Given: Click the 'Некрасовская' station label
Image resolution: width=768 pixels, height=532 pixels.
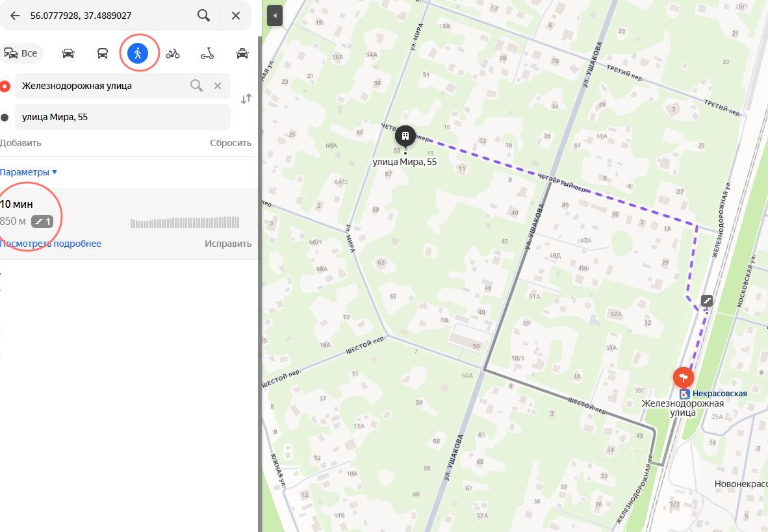Looking at the screenshot, I should click(x=719, y=394).
